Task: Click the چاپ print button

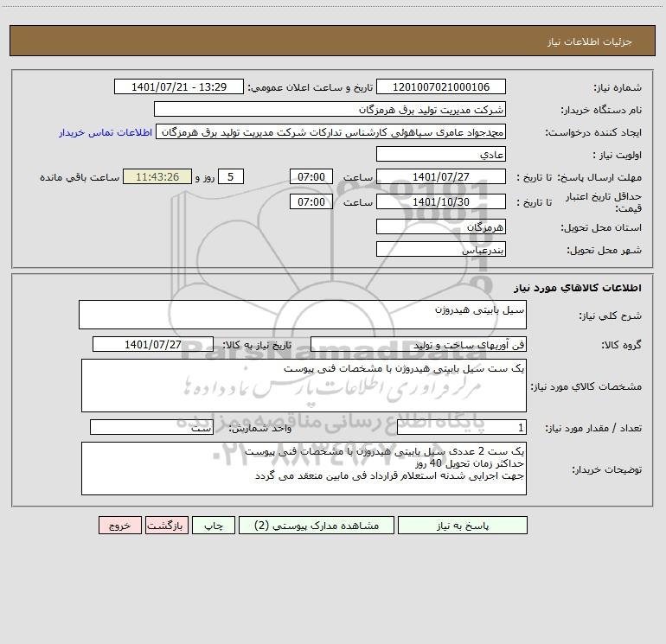Action: (214, 526)
